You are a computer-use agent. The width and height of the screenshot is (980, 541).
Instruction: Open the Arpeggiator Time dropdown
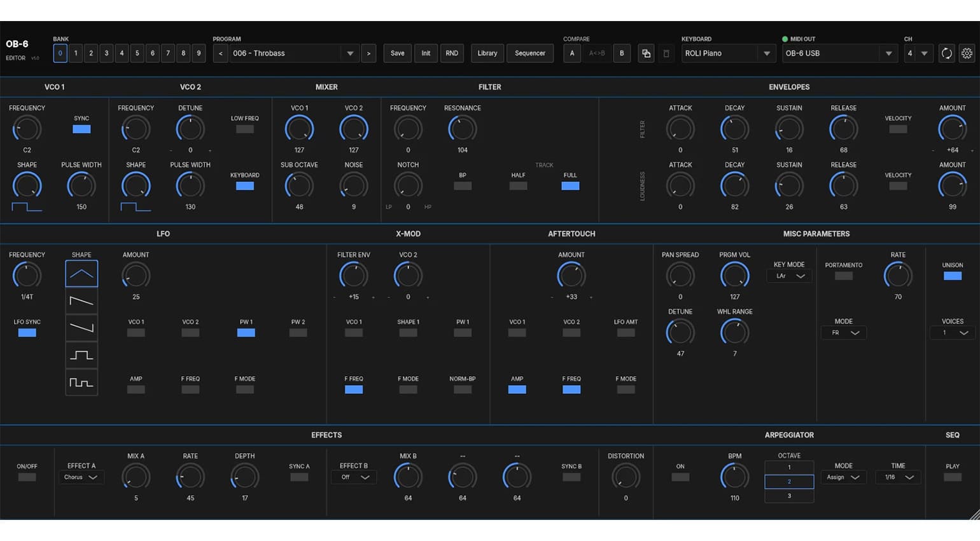[898, 477]
